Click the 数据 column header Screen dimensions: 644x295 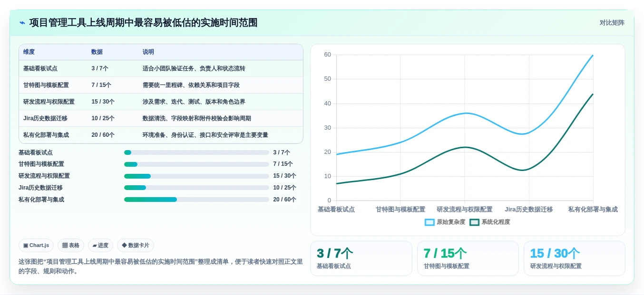(x=97, y=52)
